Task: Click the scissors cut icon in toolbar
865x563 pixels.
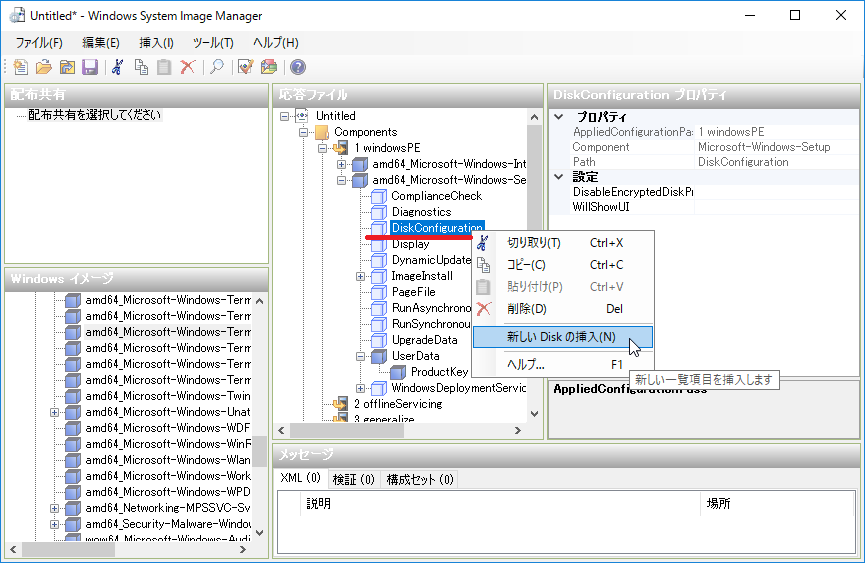Action: [x=118, y=67]
